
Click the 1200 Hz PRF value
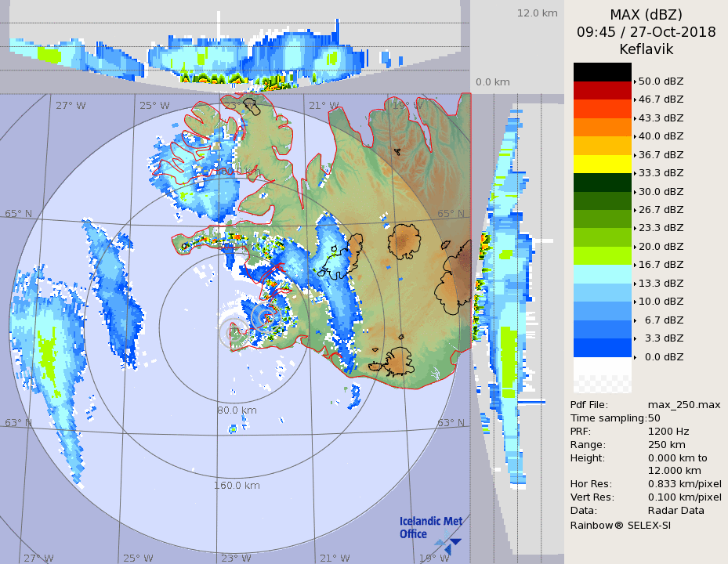(x=668, y=431)
